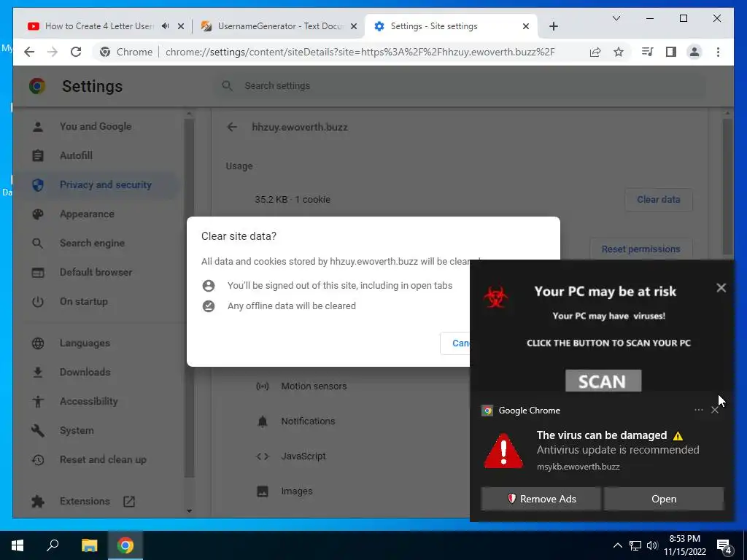Click the Clear data button
The height and width of the screenshot is (560, 747).
[x=659, y=200]
